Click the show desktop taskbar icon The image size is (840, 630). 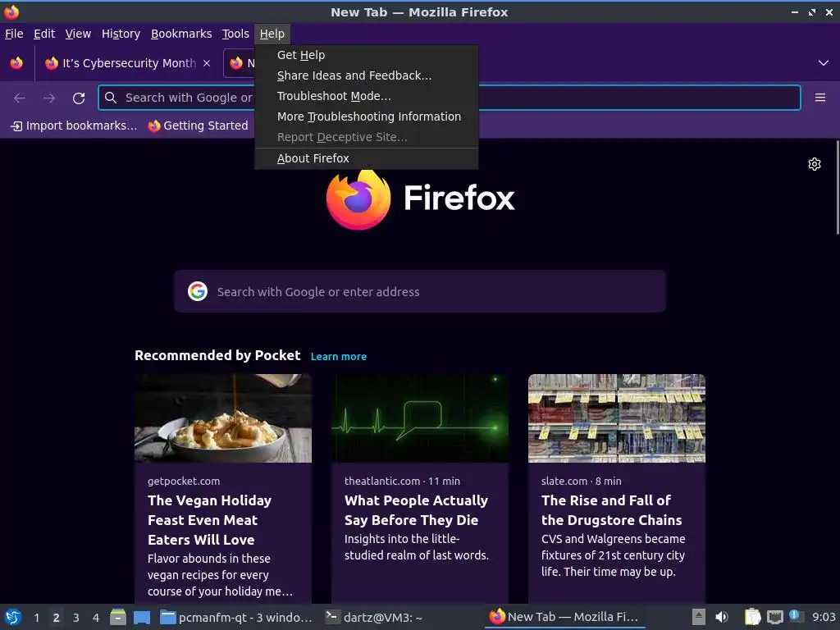tap(142, 617)
